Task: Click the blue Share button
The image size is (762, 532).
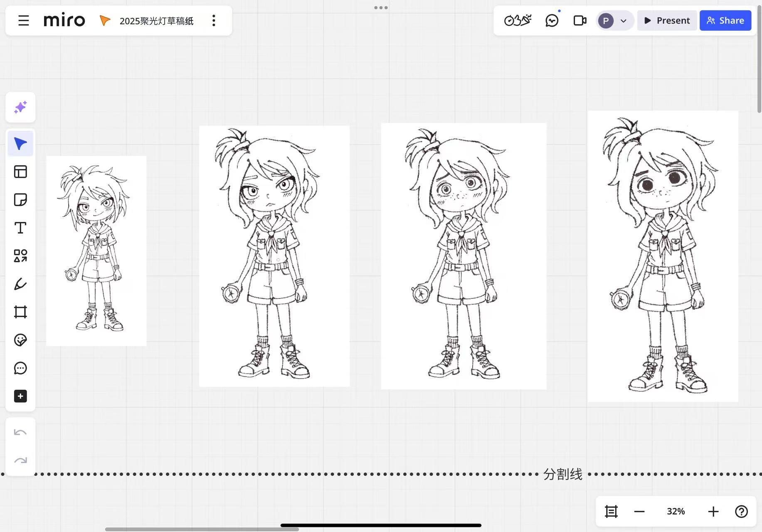Action: [x=725, y=20]
